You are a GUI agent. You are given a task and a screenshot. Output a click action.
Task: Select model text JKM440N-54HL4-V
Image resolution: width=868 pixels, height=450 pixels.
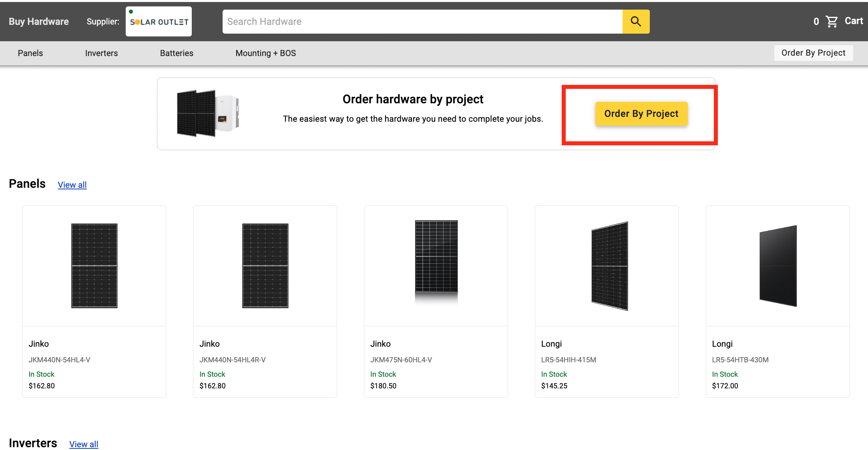click(x=60, y=360)
